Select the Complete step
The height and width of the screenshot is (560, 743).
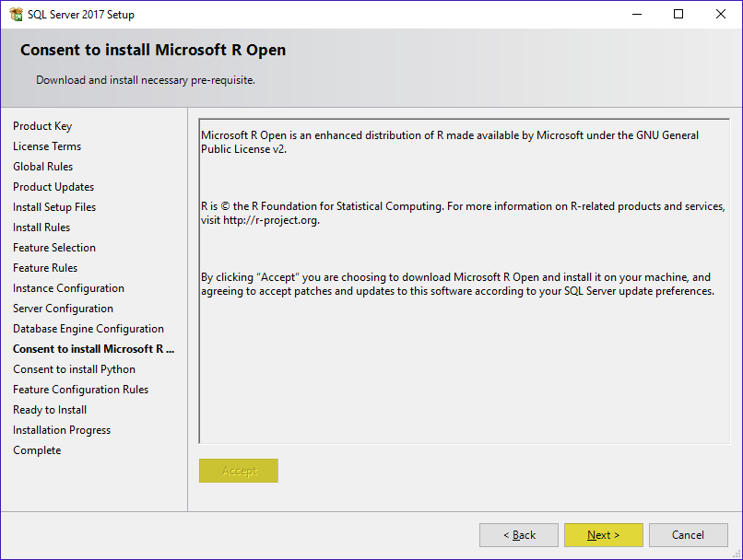[37, 450]
